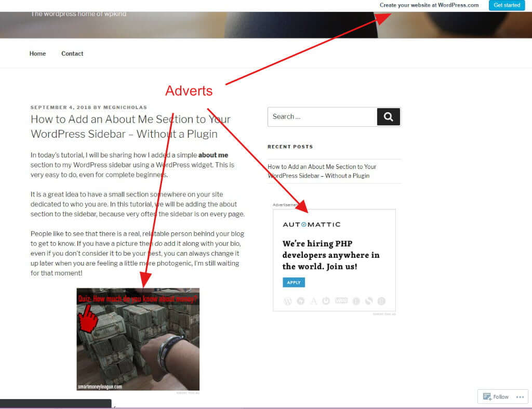
Task: Click the September 4, 2018 post date
Action: pyautogui.click(x=61, y=108)
